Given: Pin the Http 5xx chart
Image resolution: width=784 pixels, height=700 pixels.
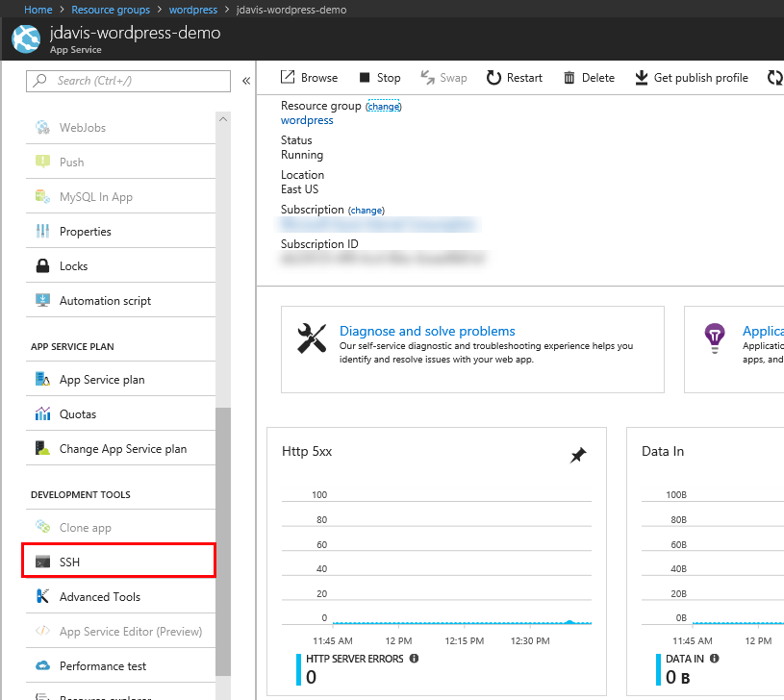Looking at the screenshot, I should (578, 455).
